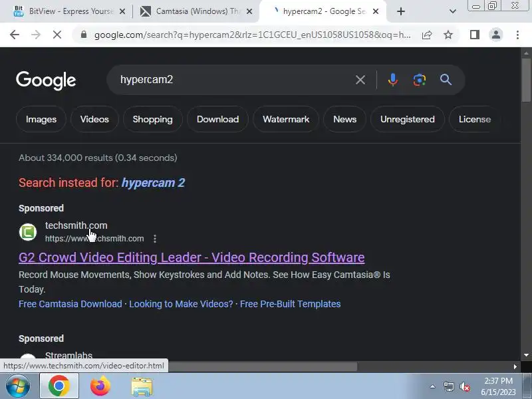This screenshot has height=399, width=532.
Task: Click the muted volume tray icon
Action: coord(464,386)
